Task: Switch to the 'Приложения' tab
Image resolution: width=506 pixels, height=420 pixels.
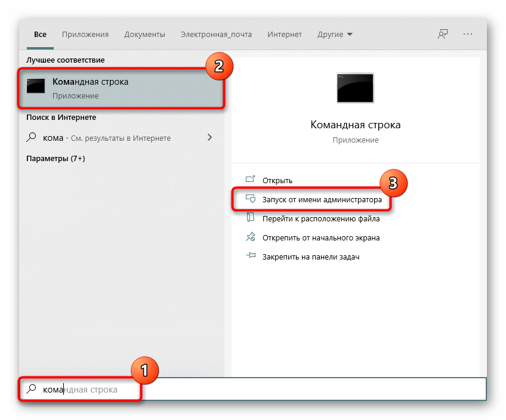Action: tap(85, 34)
